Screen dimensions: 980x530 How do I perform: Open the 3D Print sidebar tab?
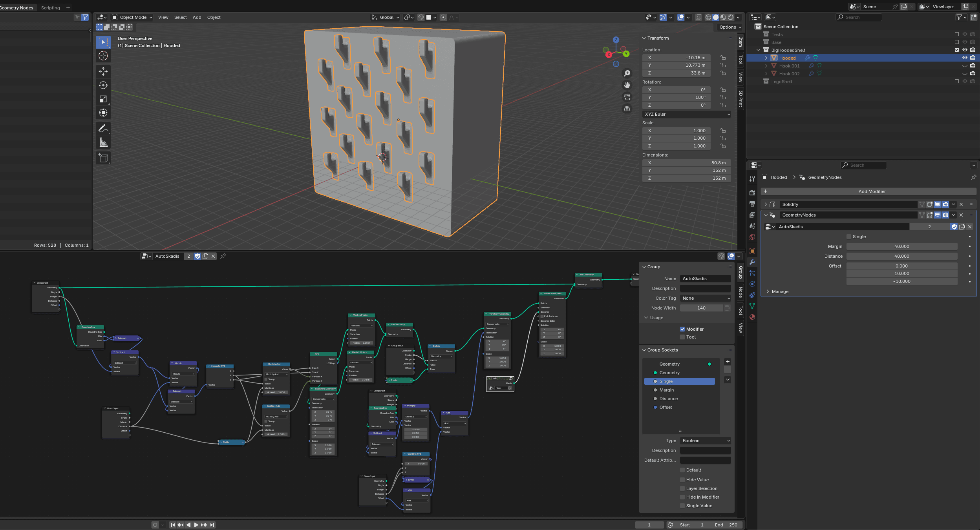740,98
